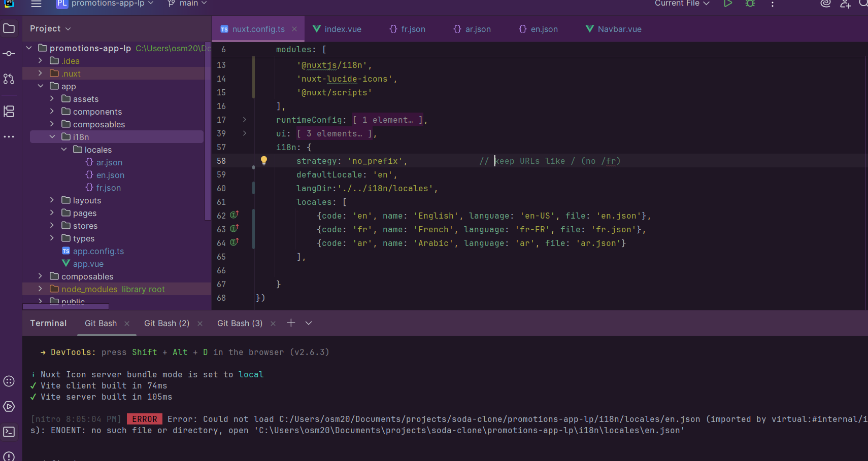
Task: Open the AI Assistant spiral icon
Action: click(x=826, y=4)
